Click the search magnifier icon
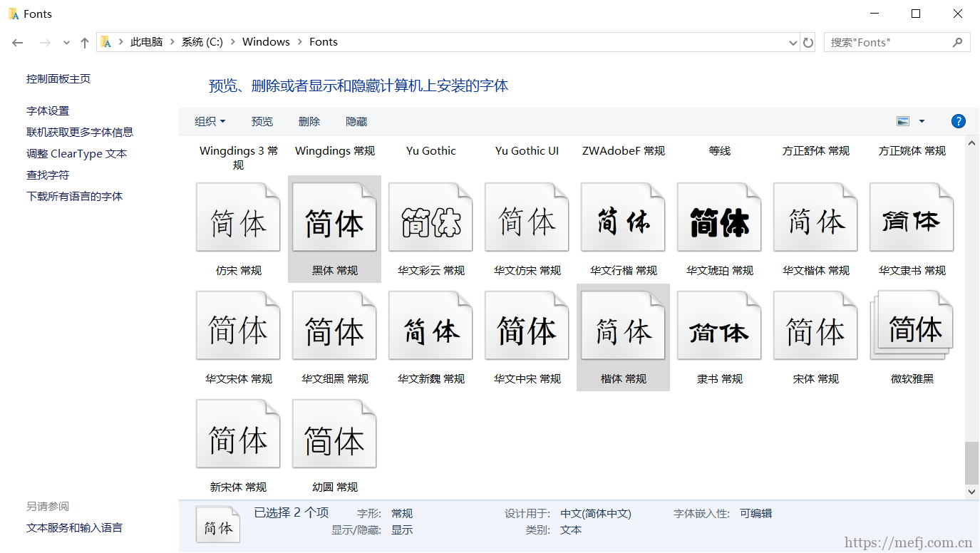The image size is (980, 553). (x=957, y=42)
